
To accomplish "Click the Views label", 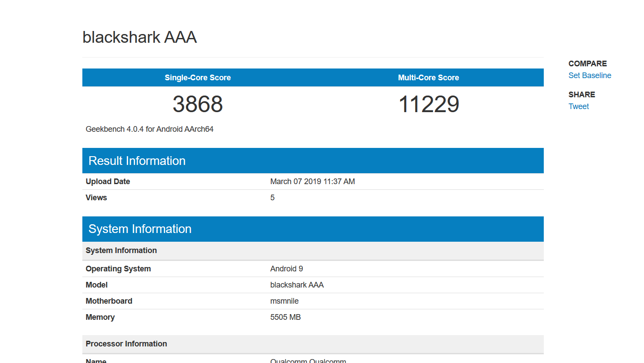I will click(96, 198).
